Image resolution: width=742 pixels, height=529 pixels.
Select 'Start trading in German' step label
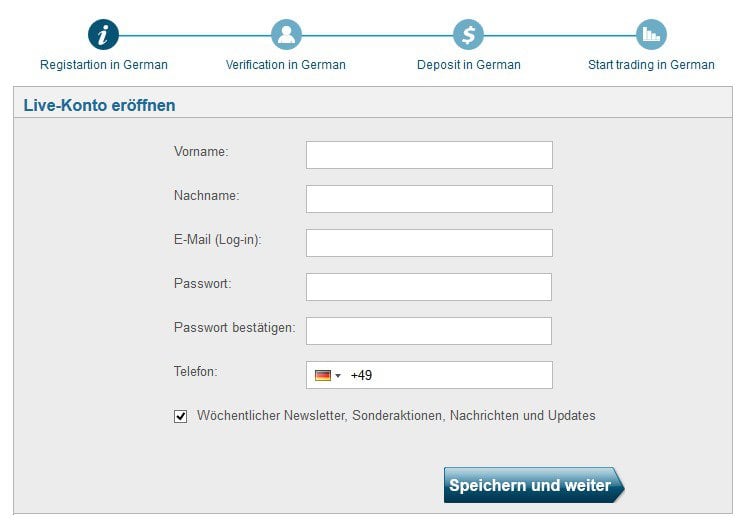click(x=651, y=65)
